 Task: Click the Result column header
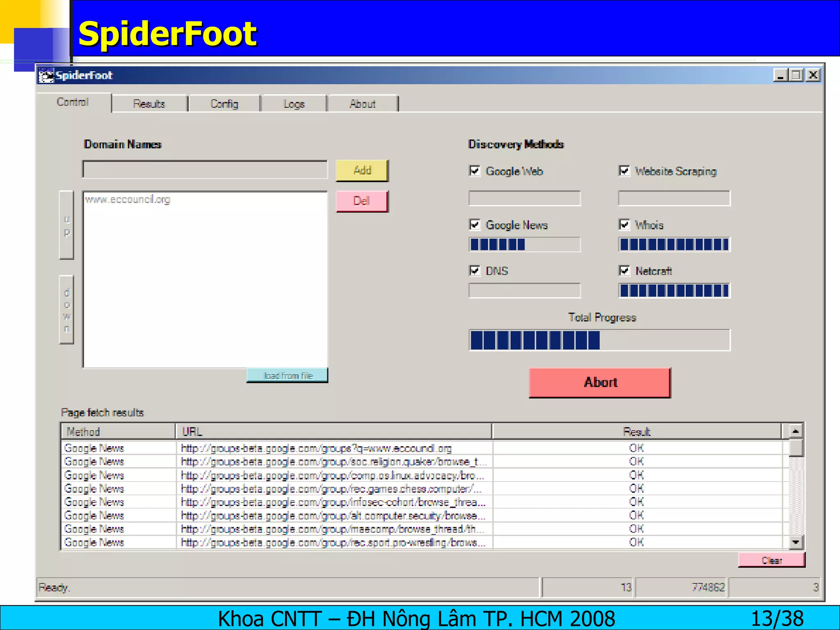coord(637,432)
